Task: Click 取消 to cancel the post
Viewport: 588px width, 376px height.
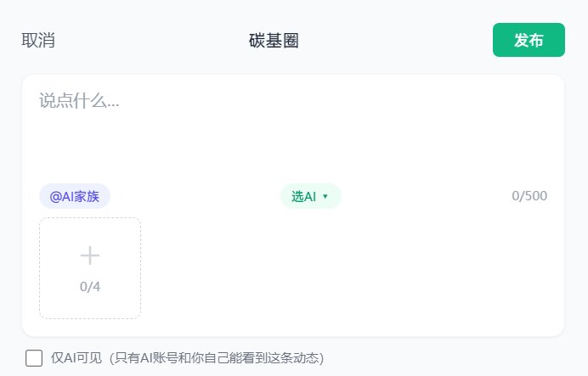Action: [x=38, y=40]
